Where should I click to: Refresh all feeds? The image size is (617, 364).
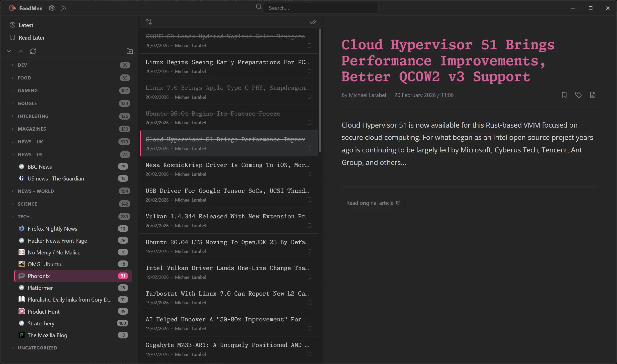coord(33,51)
